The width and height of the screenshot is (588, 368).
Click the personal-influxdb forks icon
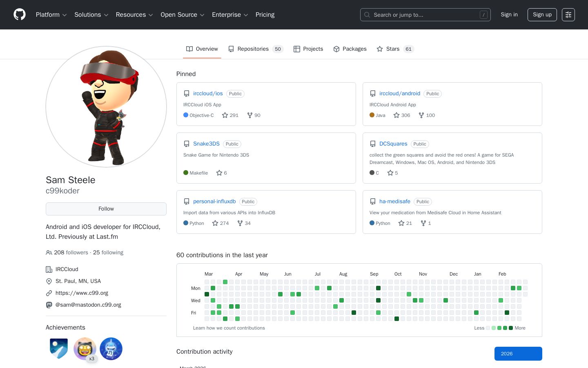coord(240,223)
